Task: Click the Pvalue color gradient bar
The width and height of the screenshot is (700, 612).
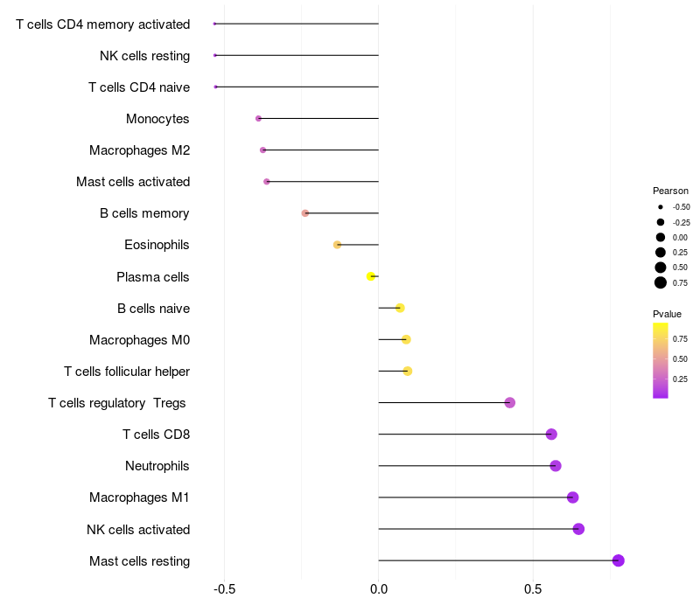Action: (x=661, y=360)
